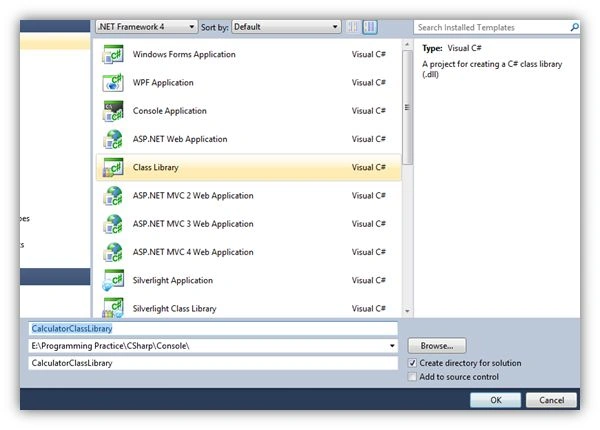The width and height of the screenshot is (600, 430).
Task: Uncheck Create directory for solution
Action: coord(412,363)
